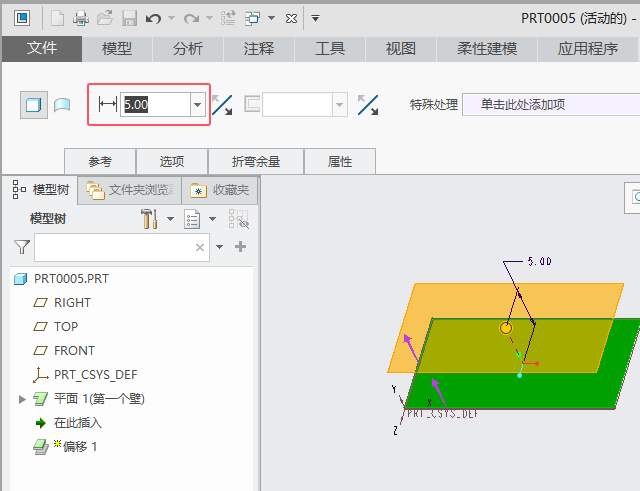Switch to the 文件夹浏览器 navigator tab
Viewport: 640px width, 491px height.
129,190
